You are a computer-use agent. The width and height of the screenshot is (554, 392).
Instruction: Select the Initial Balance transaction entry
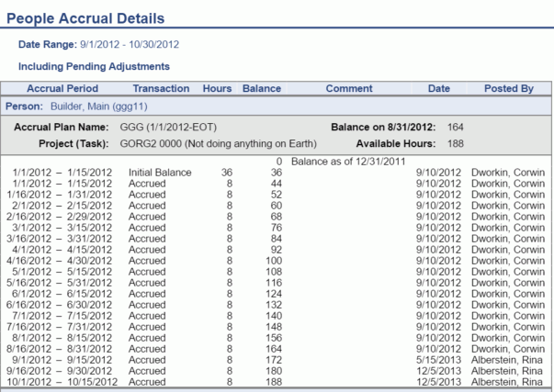coord(160,173)
